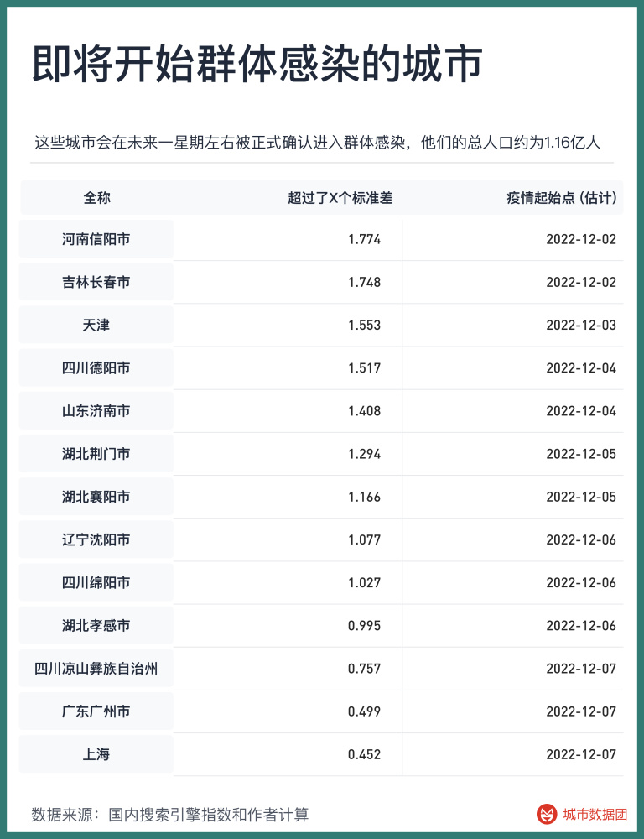Select the 全称 column header
Image resolution: width=644 pixels, height=839 pixels.
(96, 198)
